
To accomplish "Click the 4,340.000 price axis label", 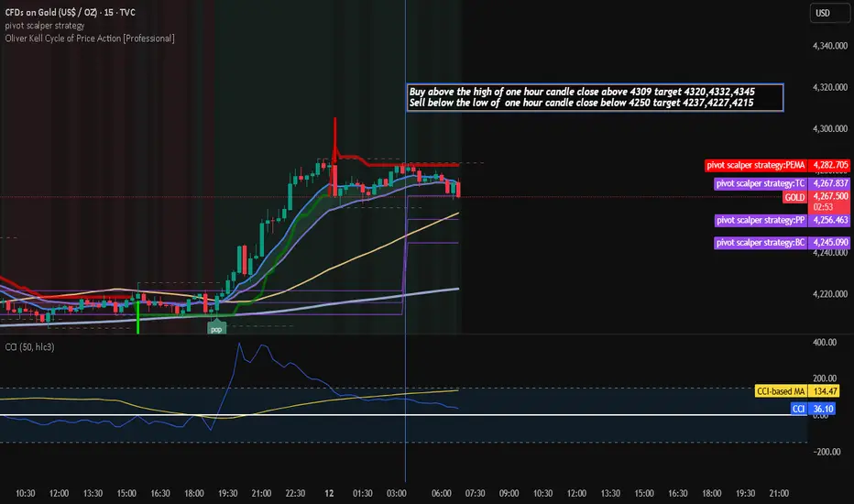I will click(x=830, y=46).
